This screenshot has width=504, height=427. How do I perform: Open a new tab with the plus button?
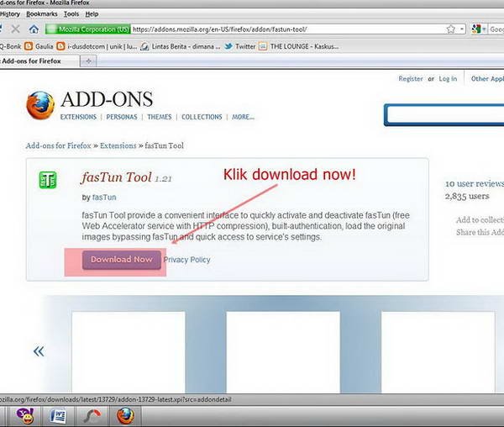89,61
